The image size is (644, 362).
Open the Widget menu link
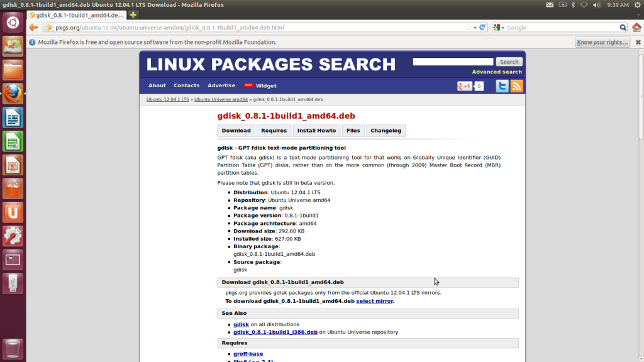click(266, 85)
